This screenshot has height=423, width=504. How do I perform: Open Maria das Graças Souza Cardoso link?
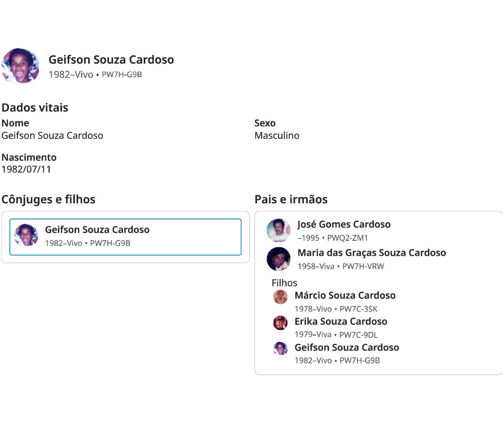click(x=372, y=253)
